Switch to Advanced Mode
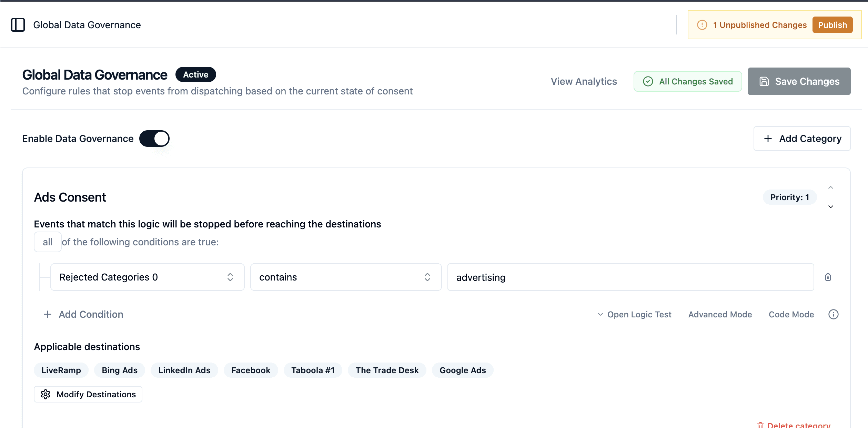Image resolution: width=868 pixels, height=428 pixels. coord(720,314)
